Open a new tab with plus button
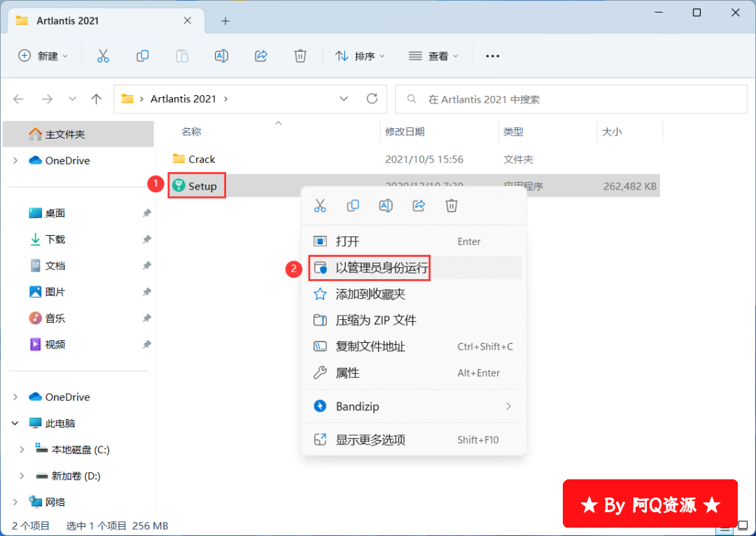The width and height of the screenshot is (756, 536). pos(225,21)
